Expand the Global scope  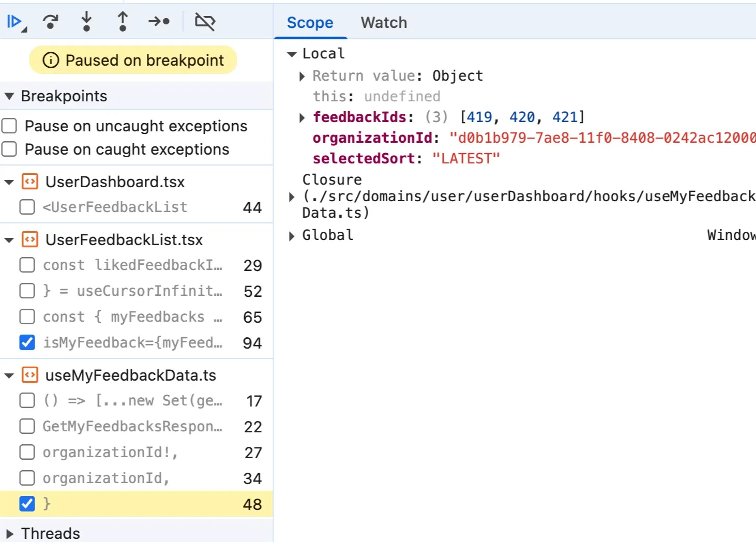coord(292,236)
